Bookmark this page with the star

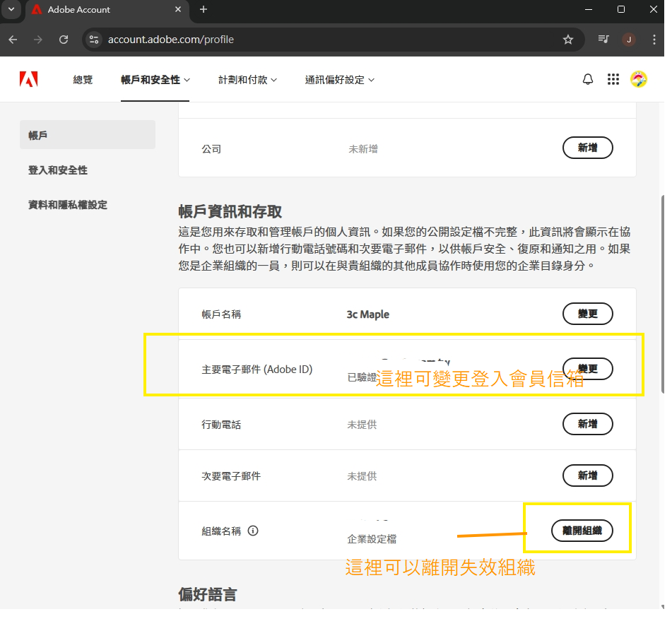[568, 40]
